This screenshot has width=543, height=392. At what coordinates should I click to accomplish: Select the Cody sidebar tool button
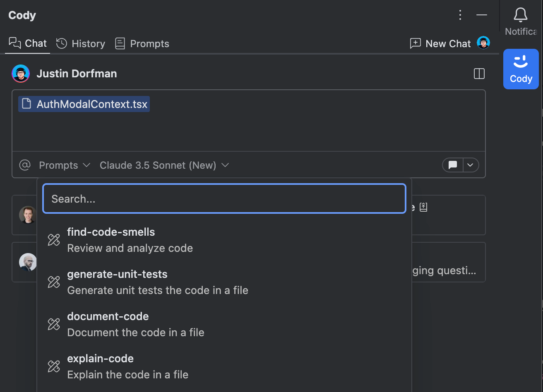(x=521, y=69)
